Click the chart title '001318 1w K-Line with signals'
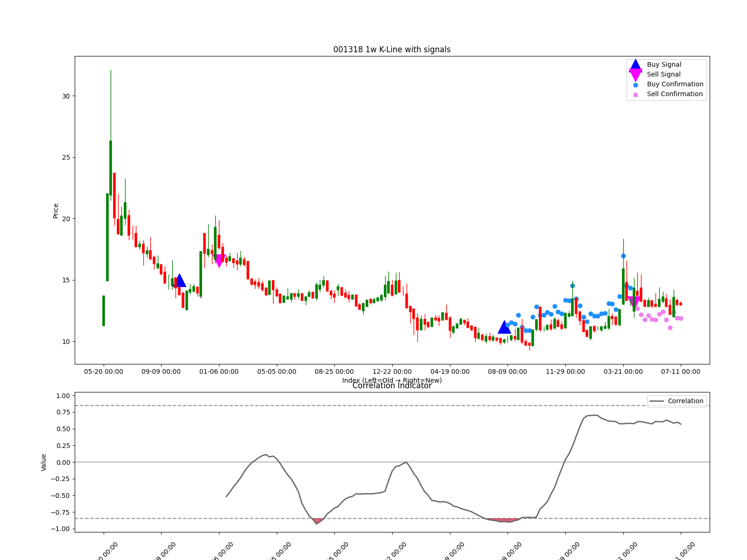Image resolution: width=747 pixels, height=560 pixels. click(x=392, y=49)
